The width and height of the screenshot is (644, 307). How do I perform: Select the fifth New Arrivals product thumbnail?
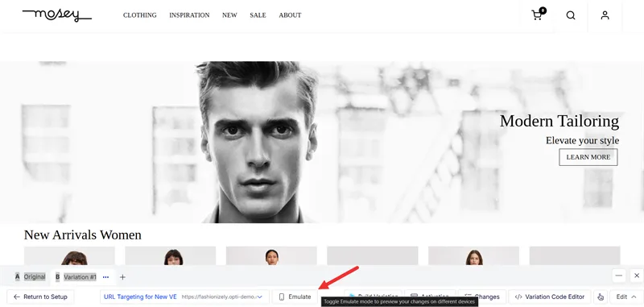click(473, 255)
